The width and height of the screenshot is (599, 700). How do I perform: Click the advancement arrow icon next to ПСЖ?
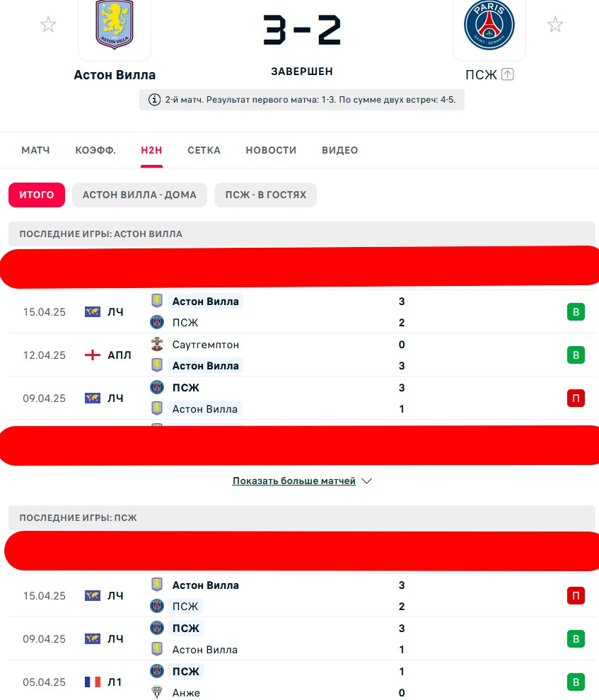pyautogui.click(x=508, y=74)
